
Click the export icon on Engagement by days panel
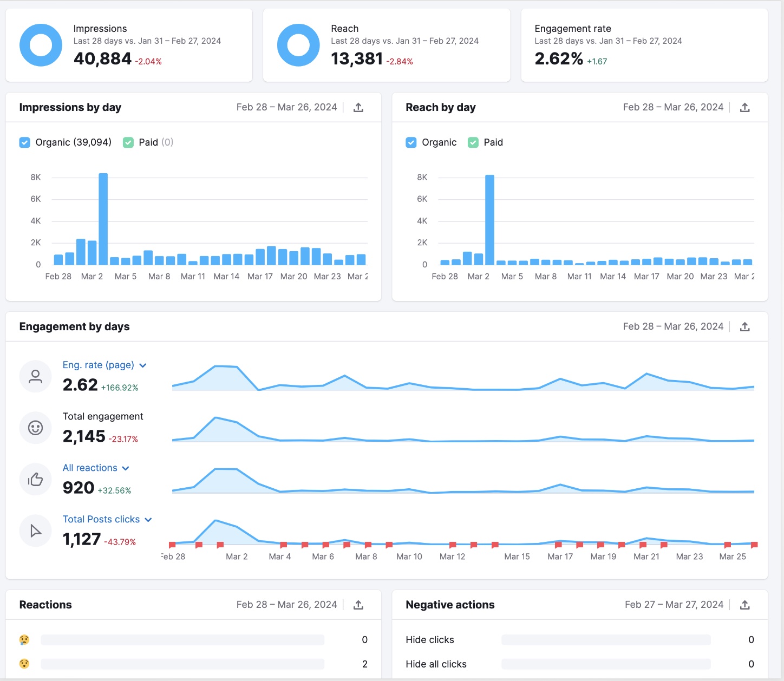click(745, 326)
